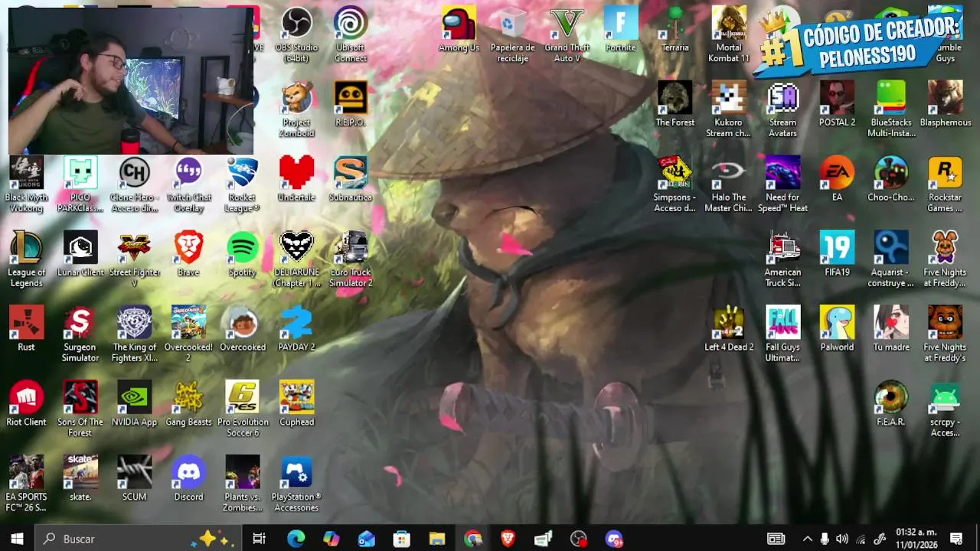
Task: Open Left 4 Dead 2 shortcut
Action: (729, 329)
